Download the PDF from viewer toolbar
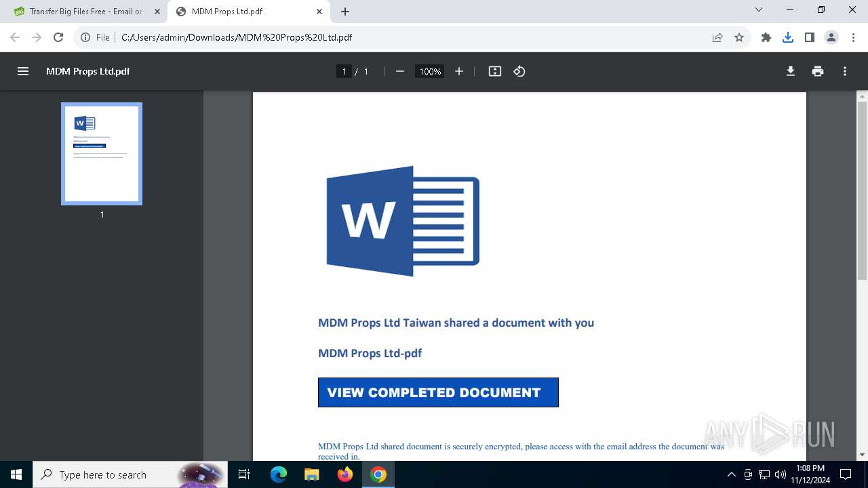The width and height of the screenshot is (868, 488). 791,71
